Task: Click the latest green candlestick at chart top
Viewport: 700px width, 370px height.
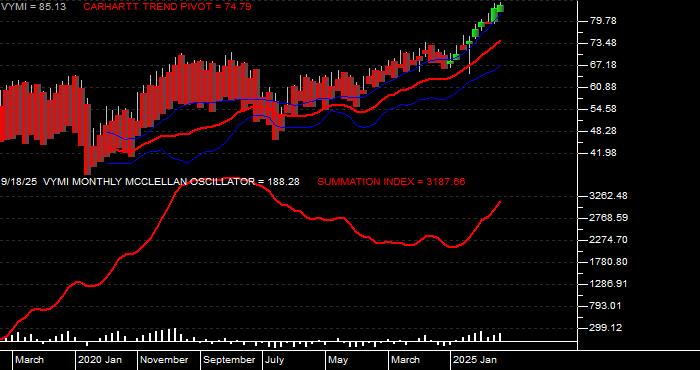Action: 500,8
